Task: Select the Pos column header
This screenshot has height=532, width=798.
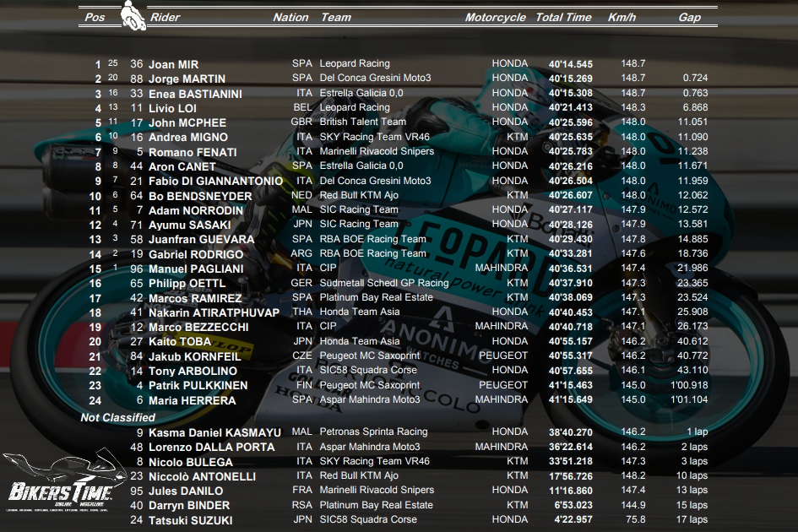Action: coord(95,17)
